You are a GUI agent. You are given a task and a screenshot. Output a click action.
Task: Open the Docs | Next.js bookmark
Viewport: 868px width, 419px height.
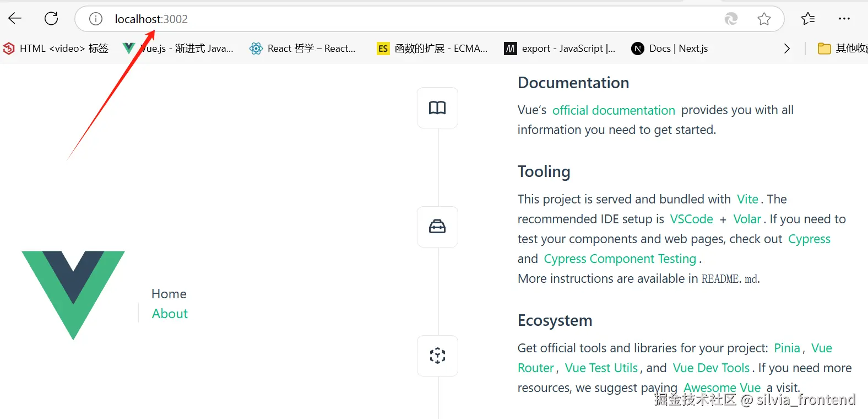click(x=670, y=49)
